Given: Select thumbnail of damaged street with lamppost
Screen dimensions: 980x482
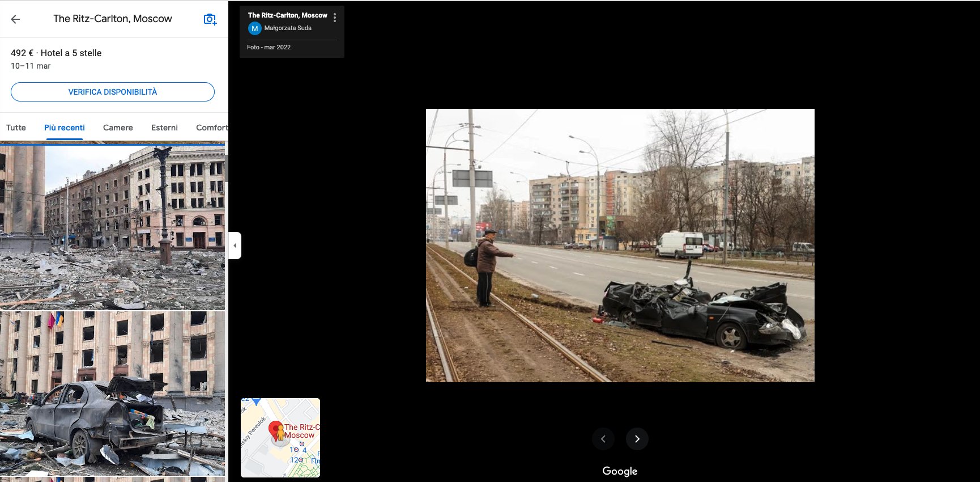Looking at the screenshot, I should coord(112,227).
